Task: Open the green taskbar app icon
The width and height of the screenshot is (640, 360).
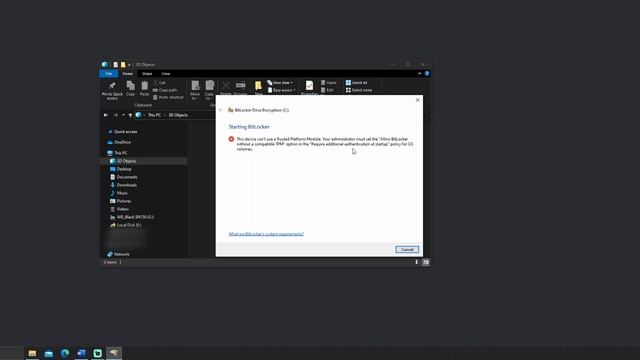Action: 98,353
